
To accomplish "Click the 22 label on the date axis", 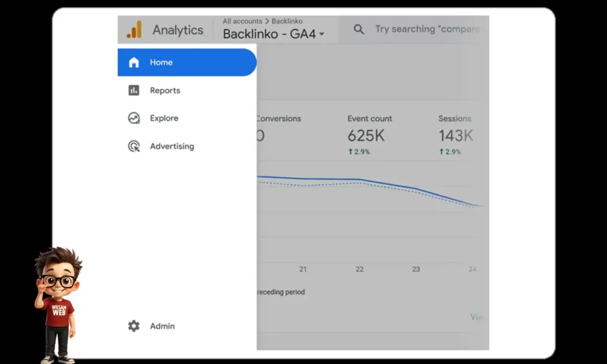I will tap(359, 269).
